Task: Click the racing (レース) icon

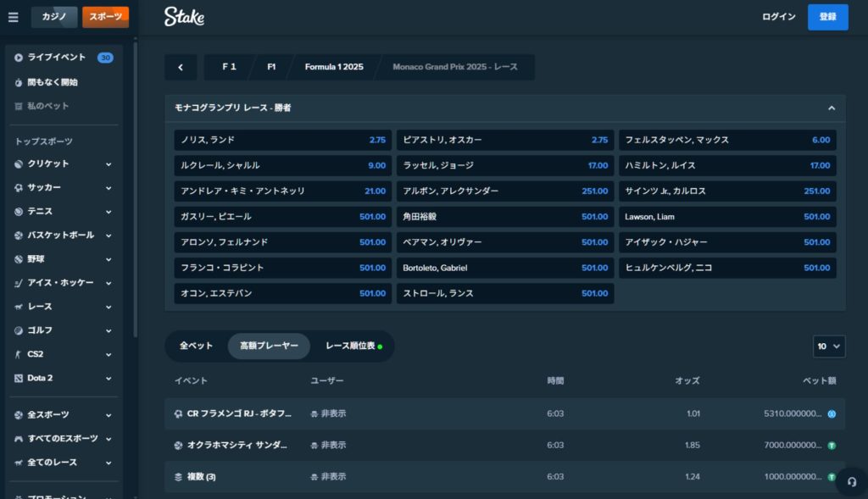Action: [x=19, y=307]
